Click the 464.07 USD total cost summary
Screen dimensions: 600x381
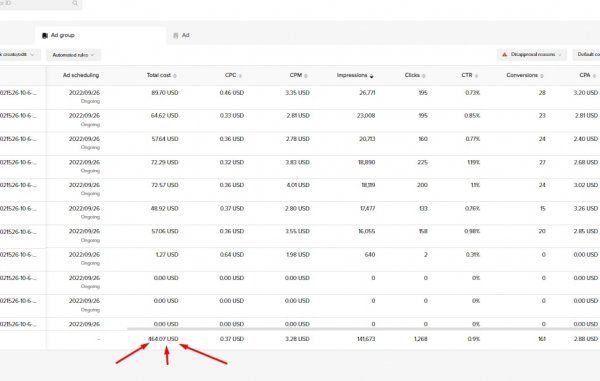(x=163, y=339)
